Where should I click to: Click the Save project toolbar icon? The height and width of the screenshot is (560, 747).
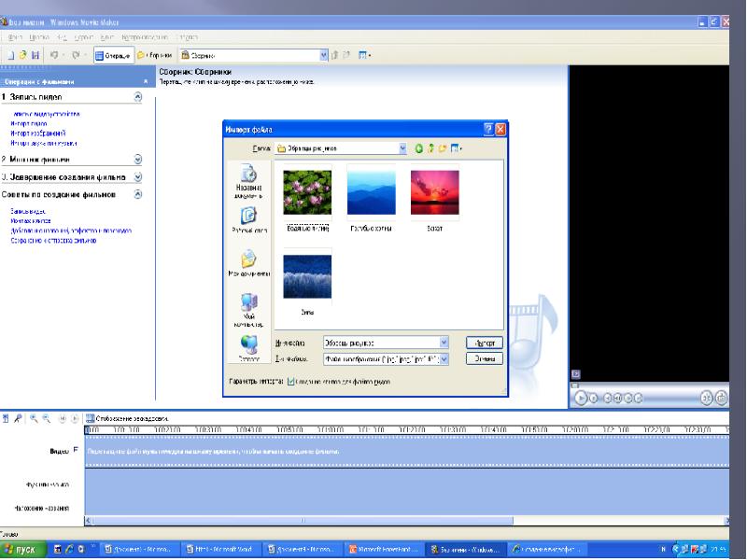(x=35, y=55)
